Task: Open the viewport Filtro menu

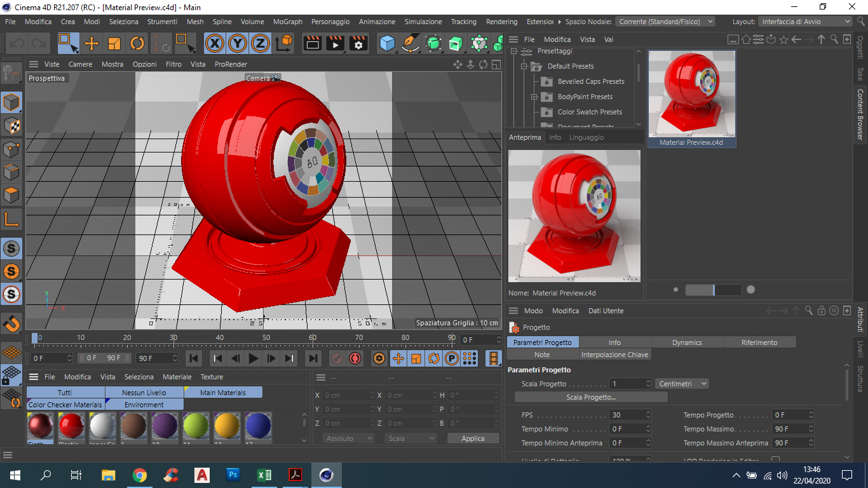Action: pyautogui.click(x=173, y=64)
